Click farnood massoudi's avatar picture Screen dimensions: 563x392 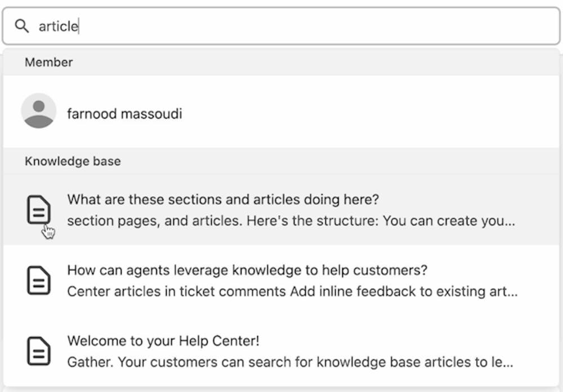38,111
